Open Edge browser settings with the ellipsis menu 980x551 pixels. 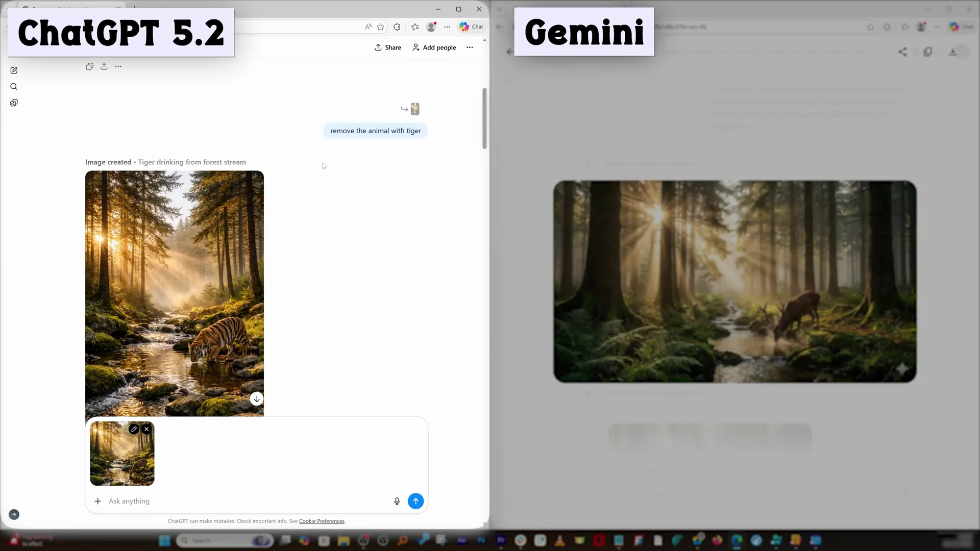click(448, 27)
